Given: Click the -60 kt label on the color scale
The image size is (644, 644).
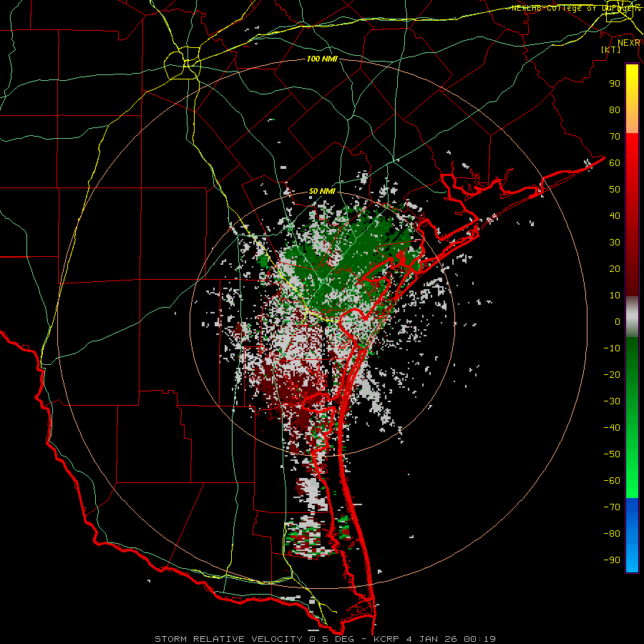Looking at the screenshot, I should (x=612, y=481).
